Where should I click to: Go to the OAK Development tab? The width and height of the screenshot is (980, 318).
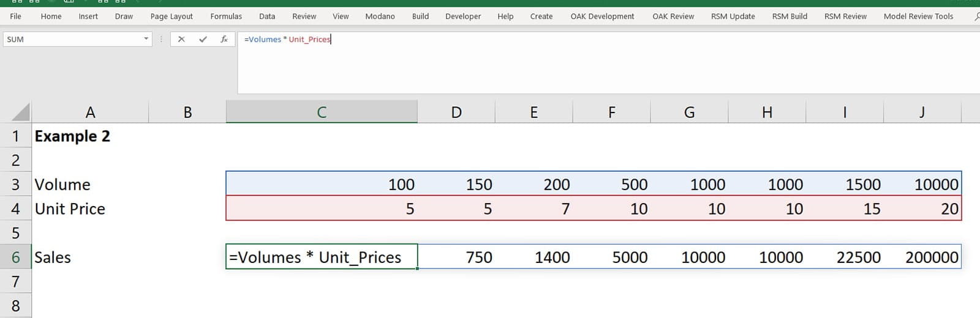(x=602, y=17)
